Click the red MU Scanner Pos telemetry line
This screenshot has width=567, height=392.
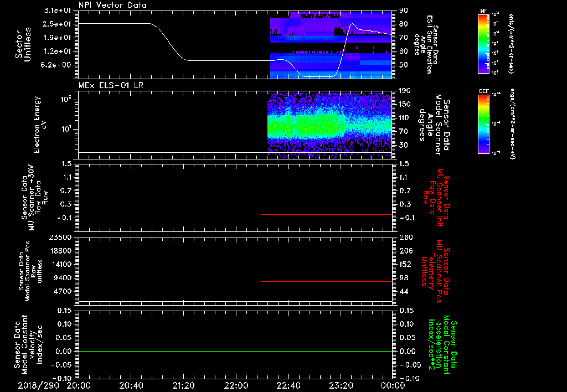pos(326,281)
